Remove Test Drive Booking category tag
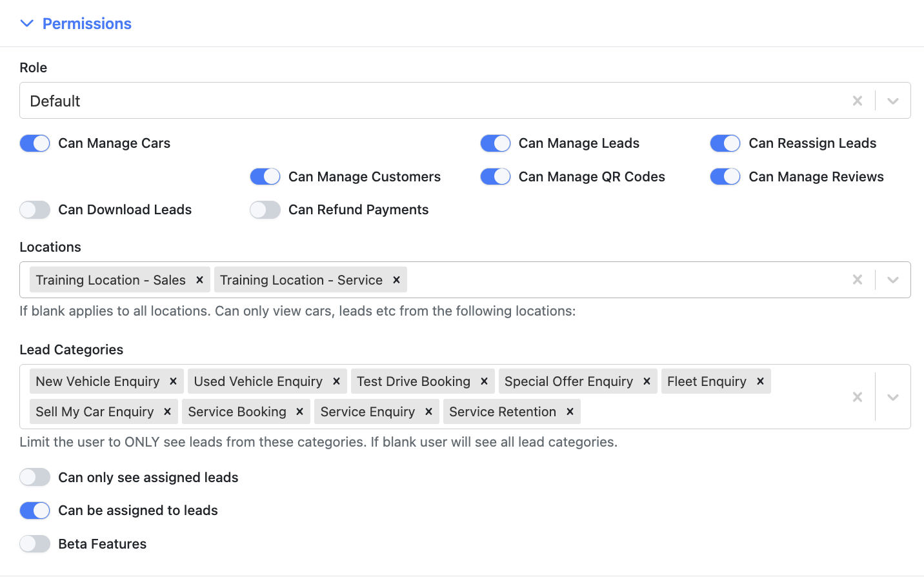The width and height of the screenshot is (924, 577). click(485, 381)
